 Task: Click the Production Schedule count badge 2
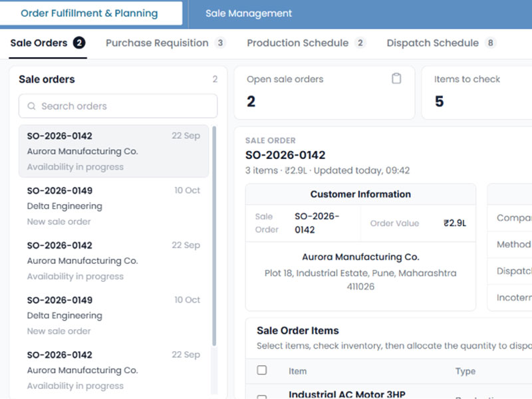coord(360,43)
